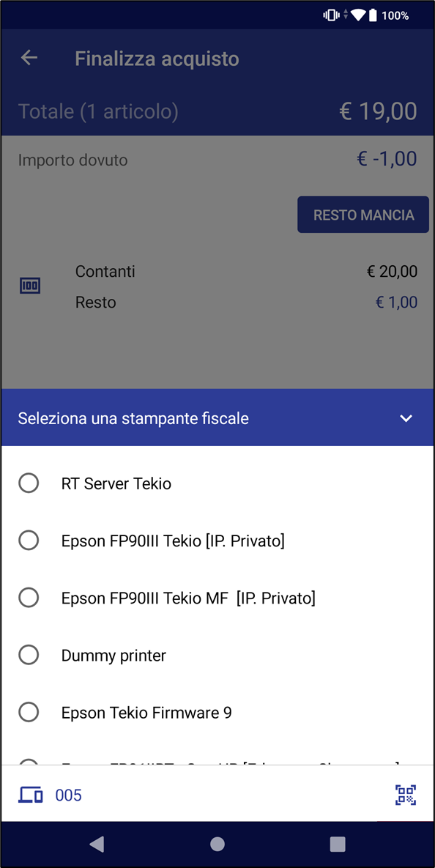Tap Android home circle button
Screen dimensions: 435x868
click(x=218, y=844)
